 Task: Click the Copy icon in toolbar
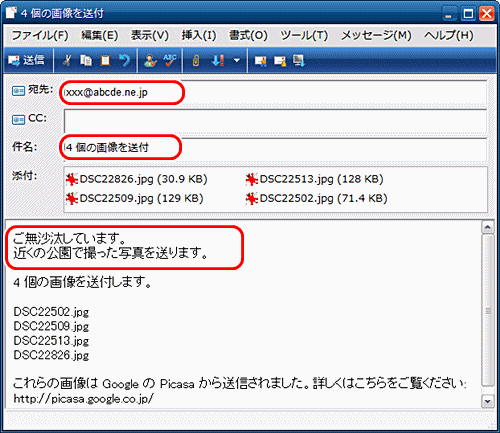pyautogui.click(x=86, y=61)
